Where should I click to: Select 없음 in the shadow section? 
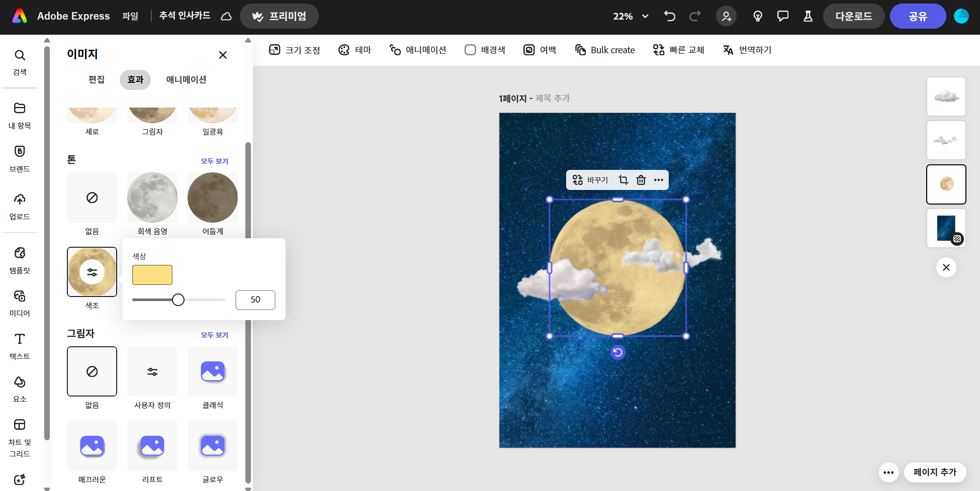tap(92, 371)
